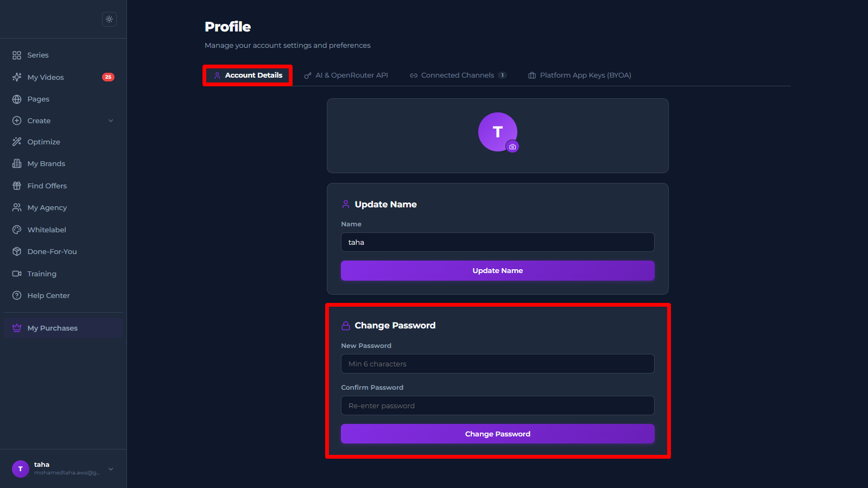Image resolution: width=868 pixels, height=488 pixels.
Task: Open Pages globe icon
Action: tap(17, 99)
